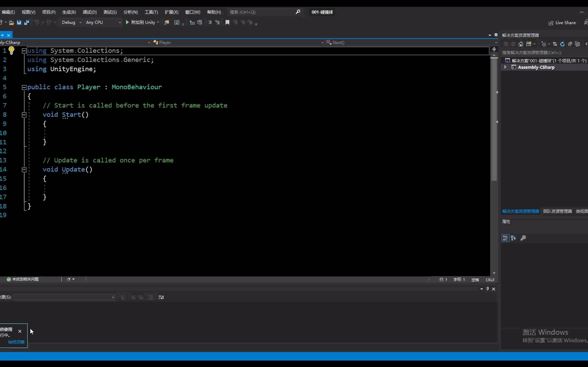Click the Find in Files toolbar icon
588x367 pixels.
[166, 22]
